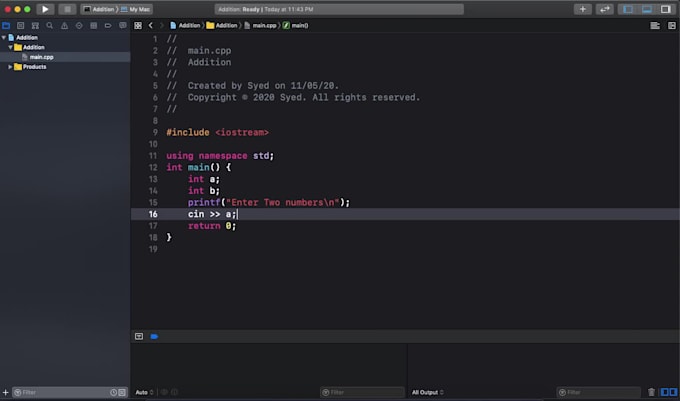Click the code review arrows button

pyautogui.click(x=605, y=9)
